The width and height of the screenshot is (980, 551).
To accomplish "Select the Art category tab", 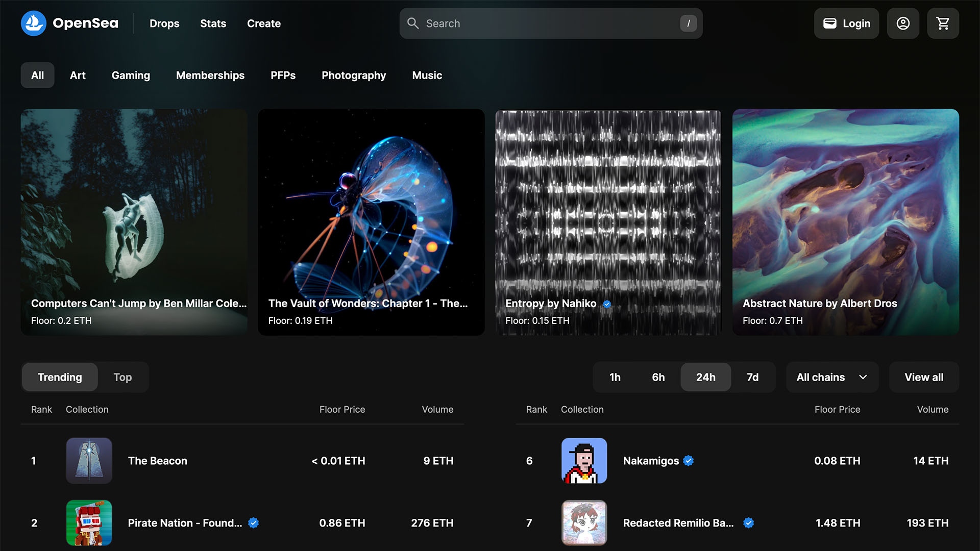I will (x=78, y=76).
